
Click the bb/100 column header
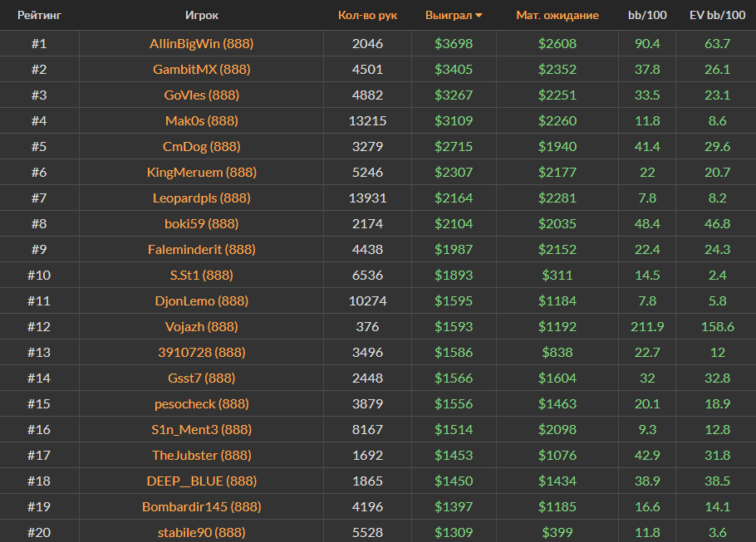pyautogui.click(x=646, y=15)
